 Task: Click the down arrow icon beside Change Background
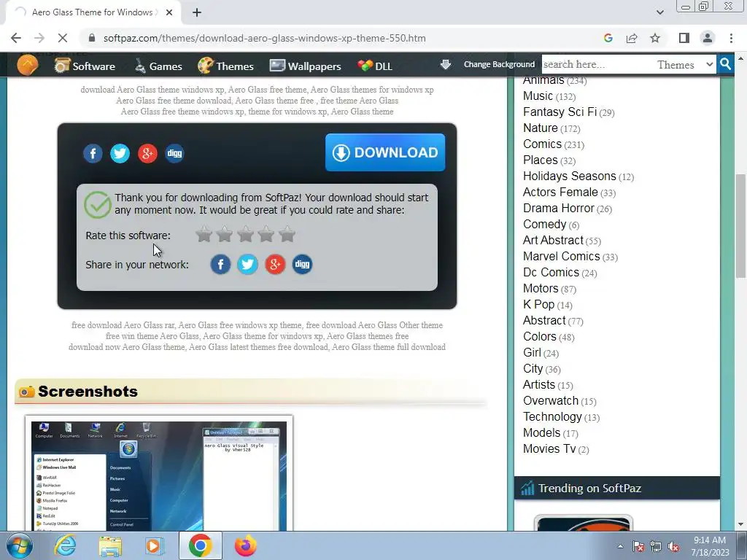click(x=446, y=64)
